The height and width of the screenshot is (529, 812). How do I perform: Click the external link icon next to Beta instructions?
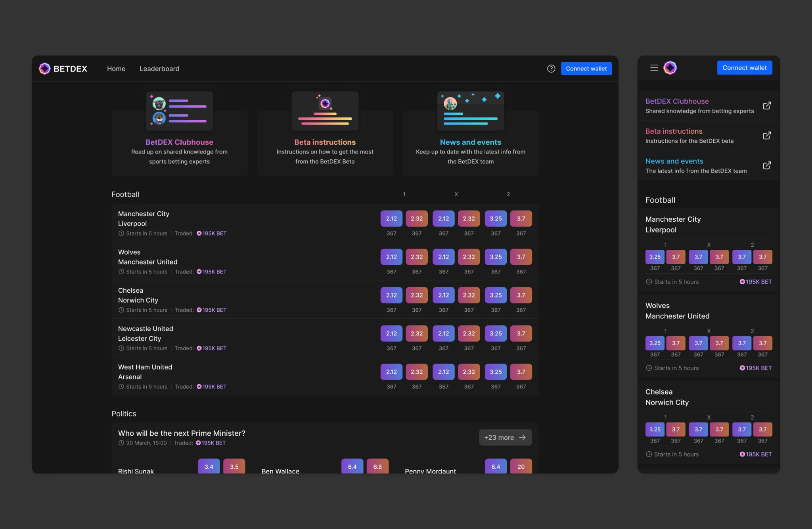point(768,135)
